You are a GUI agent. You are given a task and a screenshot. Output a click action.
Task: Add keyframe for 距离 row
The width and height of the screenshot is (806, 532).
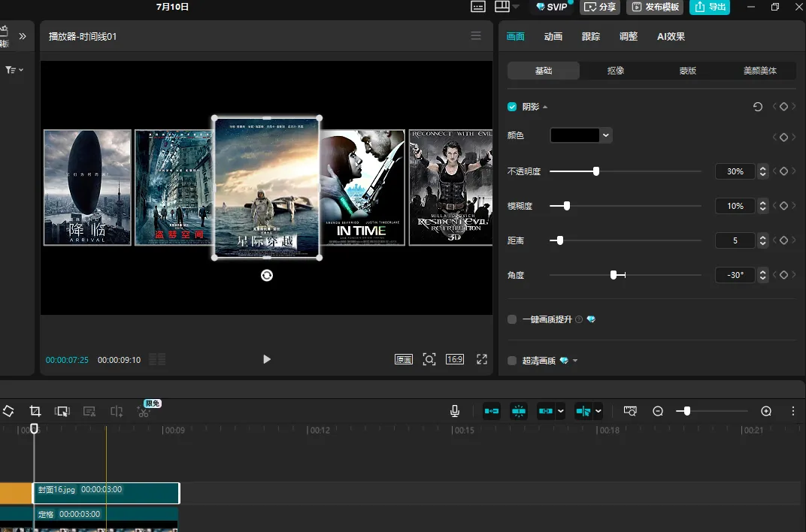(x=783, y=240)
